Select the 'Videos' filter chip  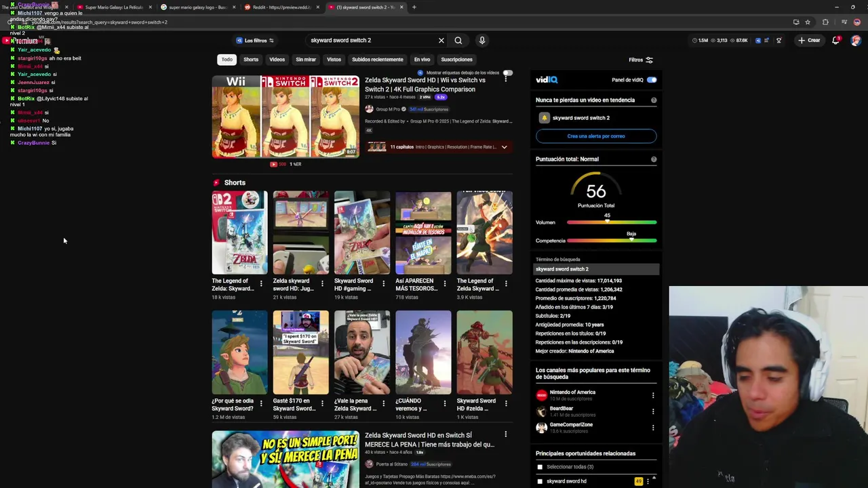(x=277, y=60)
